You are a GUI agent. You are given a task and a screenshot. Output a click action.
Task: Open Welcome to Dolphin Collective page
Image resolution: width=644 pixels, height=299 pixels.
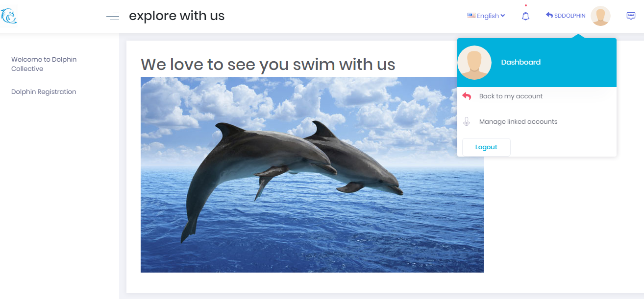tap(44, 64)
